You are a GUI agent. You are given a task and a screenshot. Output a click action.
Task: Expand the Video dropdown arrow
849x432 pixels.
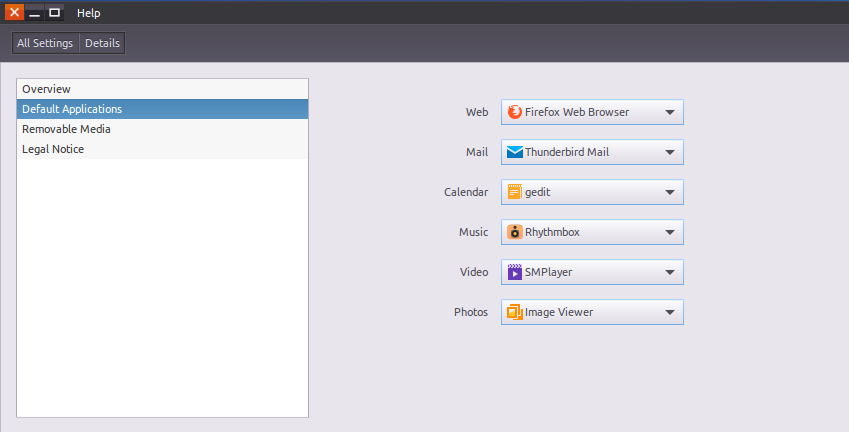[670, 273]
